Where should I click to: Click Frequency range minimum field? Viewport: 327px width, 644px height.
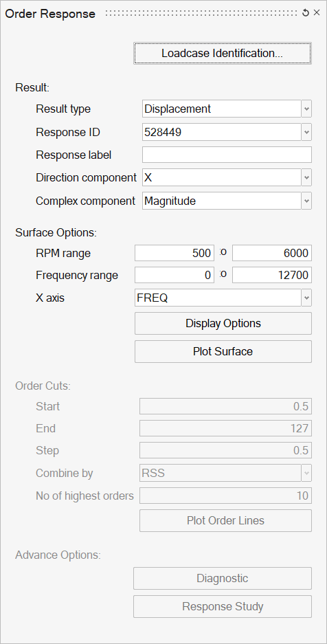tap(174, 275)
